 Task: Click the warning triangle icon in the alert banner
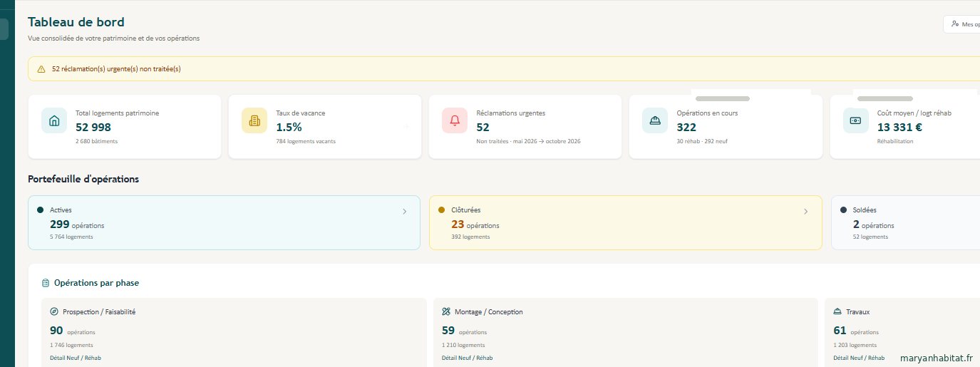(x=41, y=69)
